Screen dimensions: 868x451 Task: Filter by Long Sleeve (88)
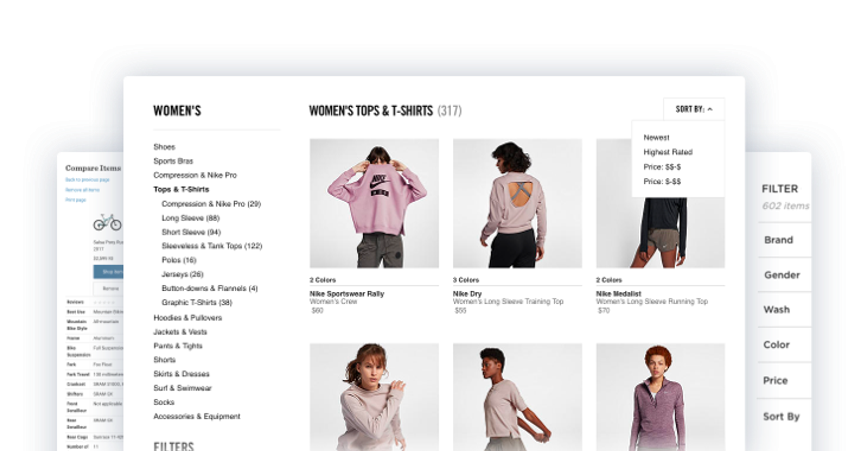(x=191, y=218)
